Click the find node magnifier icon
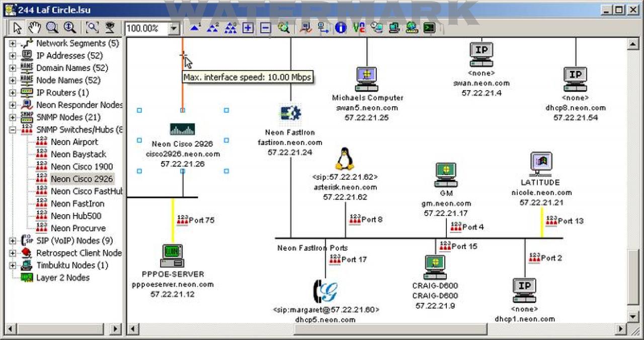Screen dimensions: 644x340 tap(284, 28)
